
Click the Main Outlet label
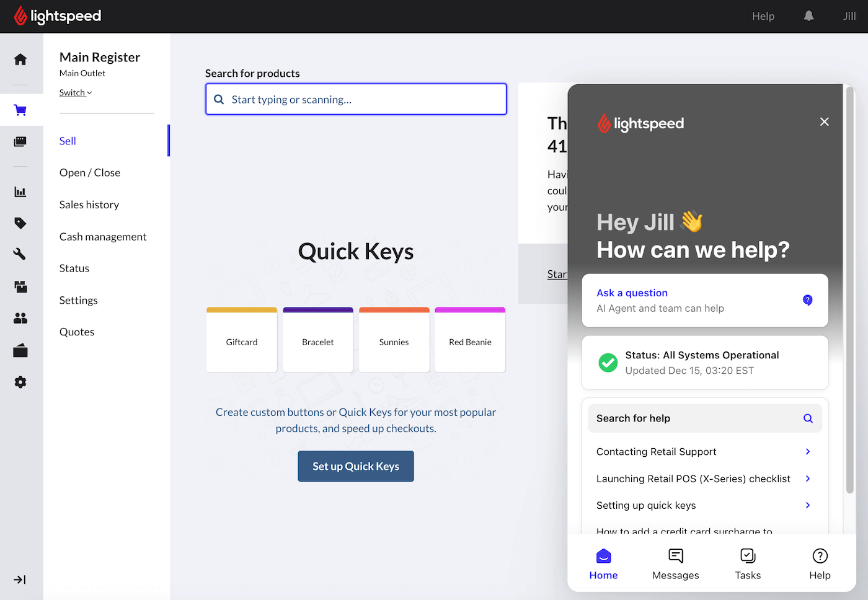click(82, 73)
